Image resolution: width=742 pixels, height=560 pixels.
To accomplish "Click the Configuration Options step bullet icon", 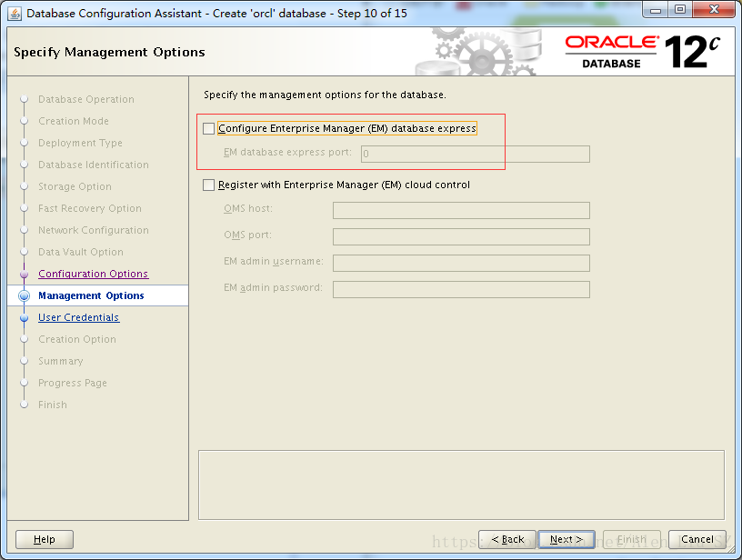I will (25, 275).
